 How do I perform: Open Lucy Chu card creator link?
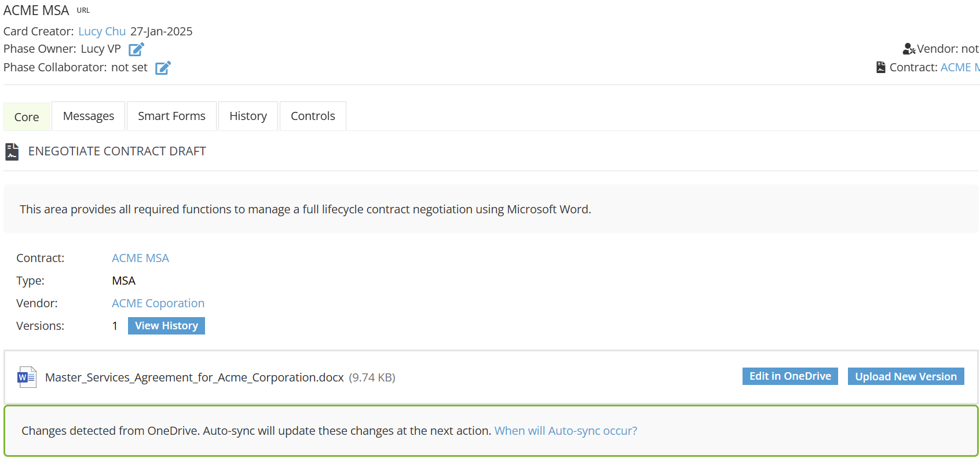[102, 31]
